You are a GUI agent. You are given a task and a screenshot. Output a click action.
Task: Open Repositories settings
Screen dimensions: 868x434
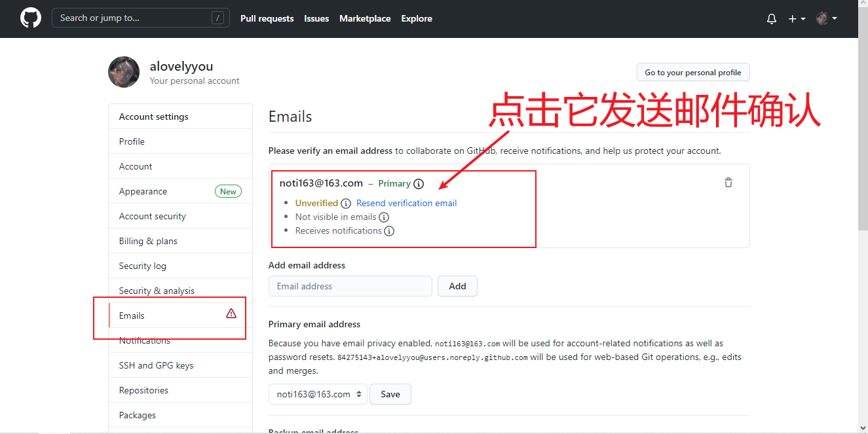pyautogui.click(x=180, y=390)
